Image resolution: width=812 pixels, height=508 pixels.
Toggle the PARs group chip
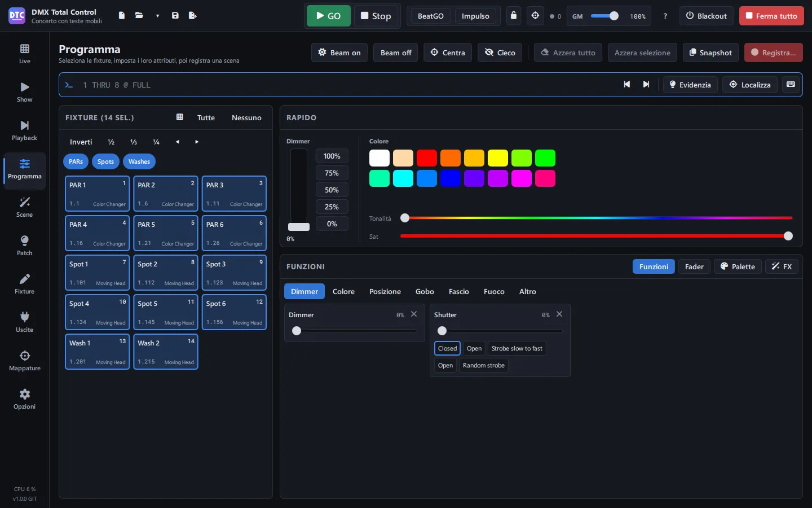tap(76, 161)
